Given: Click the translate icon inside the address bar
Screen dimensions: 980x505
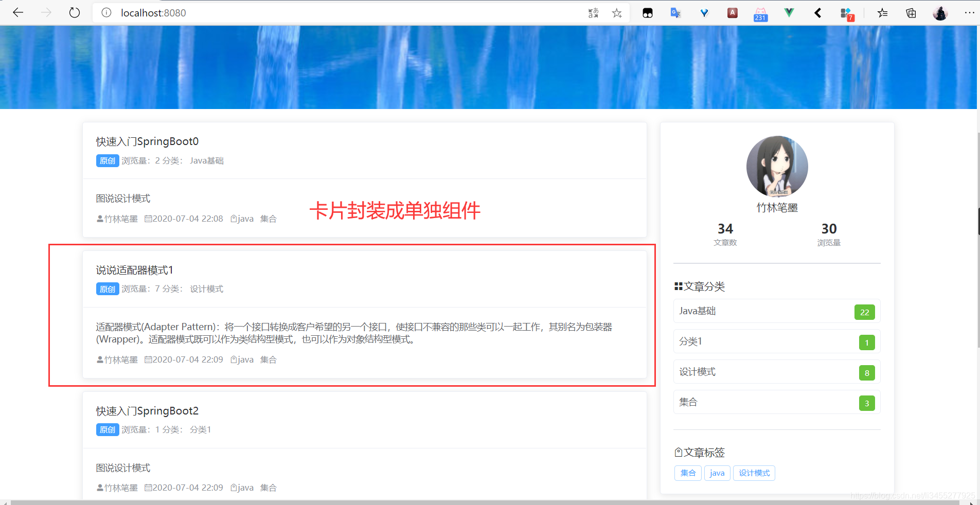Looking at the screenshot, I should 593,13.
